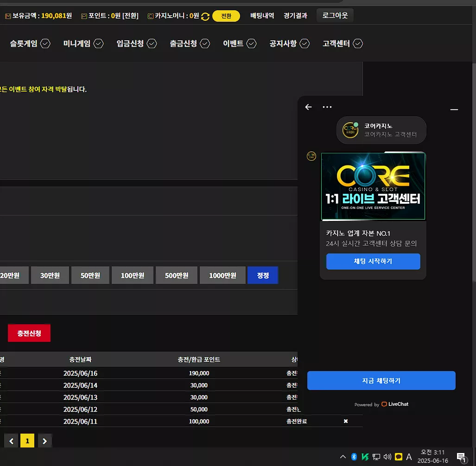Click the check icon beside 미니게임
This screenshot has width=476, height=466.
pos(98,44)
